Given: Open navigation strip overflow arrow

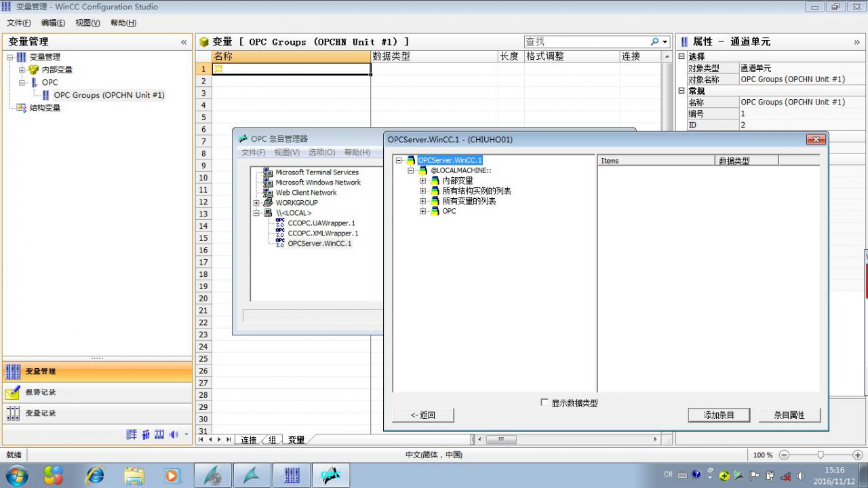Looking at the screenshot, I should [x=186, y=435].
